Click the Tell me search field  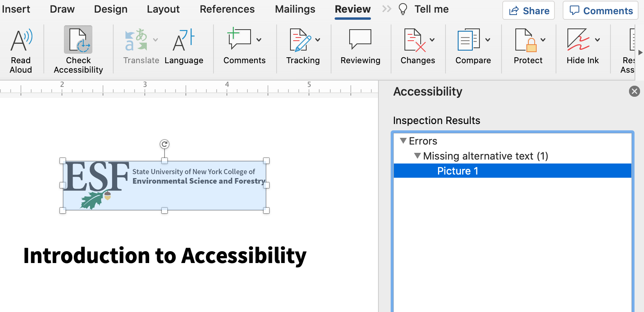[431, 9]
